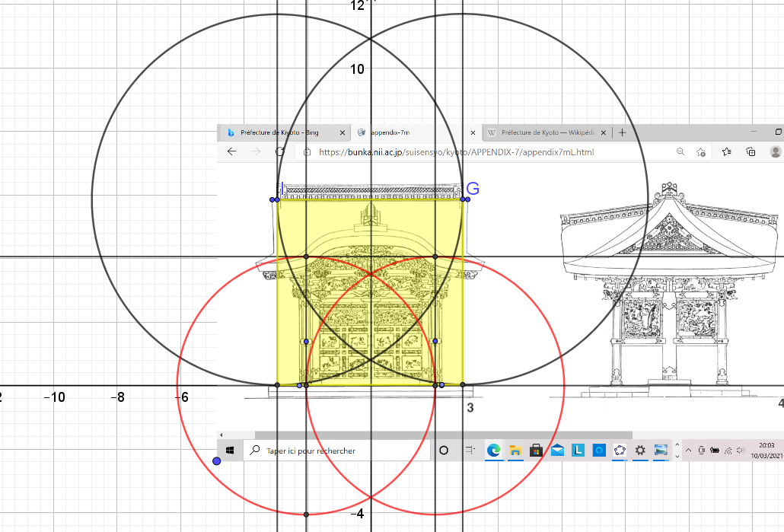Open the Windows Start menu
The height and width of the screenshot is (532, 784).
tap(230, 451)
